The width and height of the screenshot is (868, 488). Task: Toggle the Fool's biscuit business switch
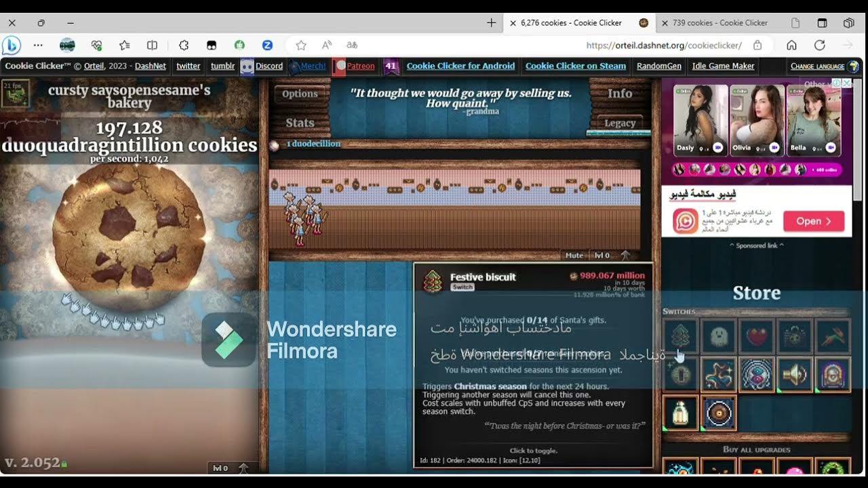tap(795, 335)
